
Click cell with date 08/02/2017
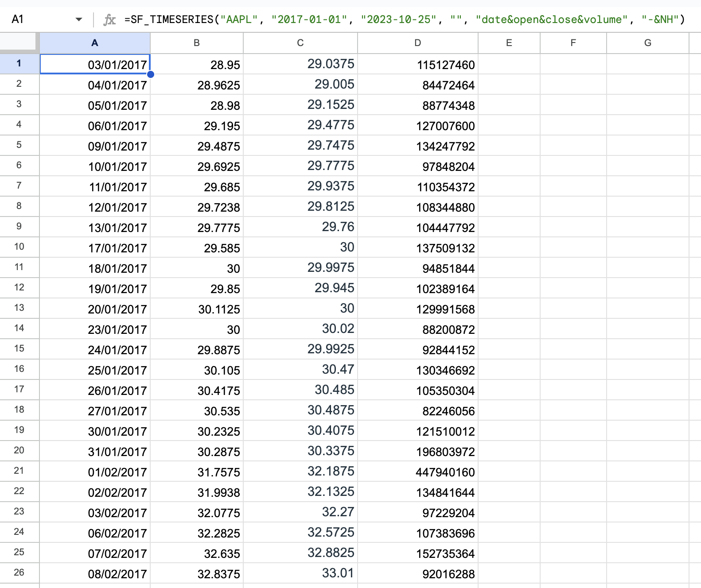click(95, 573)
